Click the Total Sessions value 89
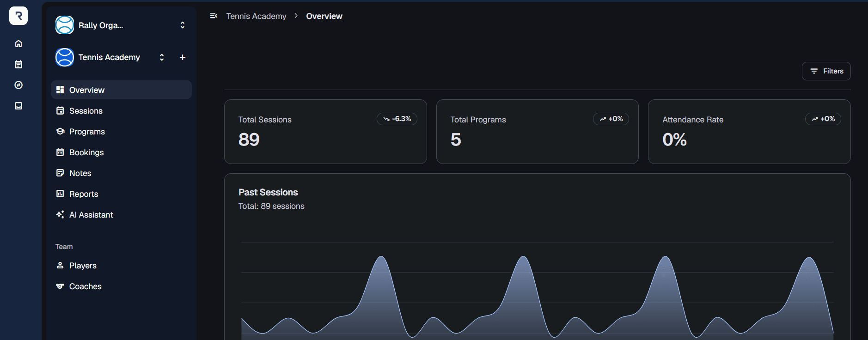868x340 pixels. pyautogui.click(x=249, y=140)
